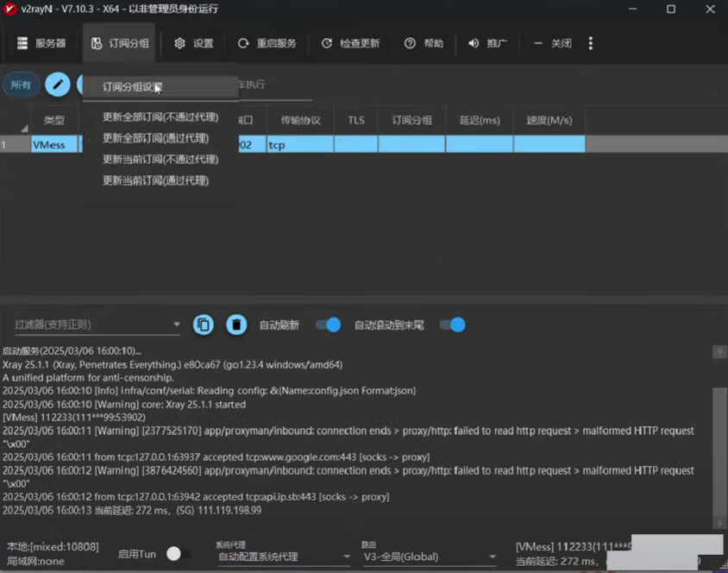Open the three-dot more options menu
The image size is (728, 573).
(x=591, y=43)
